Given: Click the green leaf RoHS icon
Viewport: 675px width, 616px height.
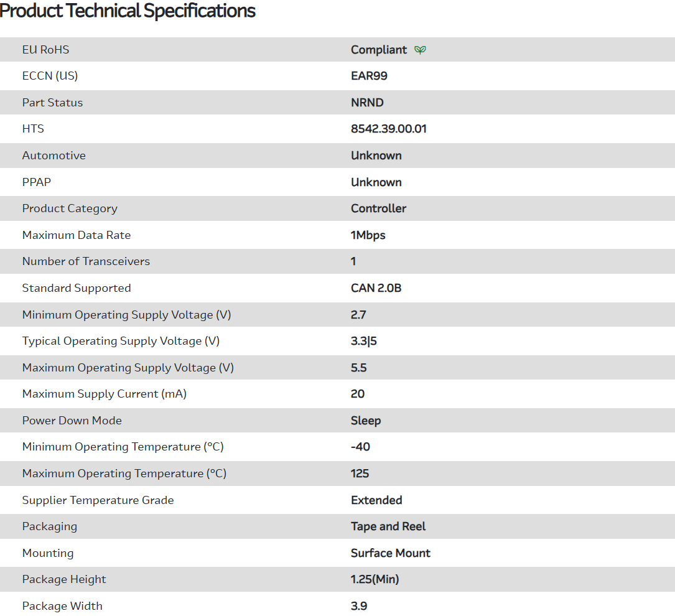Looking at the screenshot, I should coord(421,50).
